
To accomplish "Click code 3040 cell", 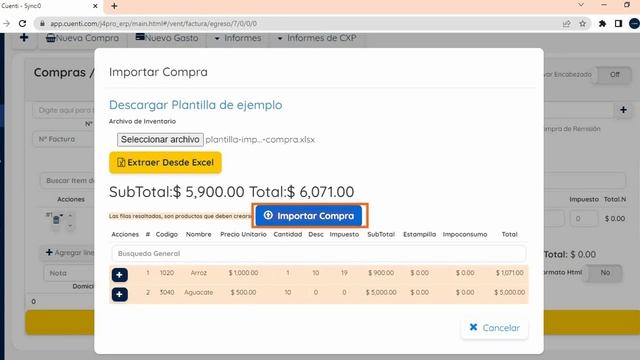I will (x=167, y=292).
